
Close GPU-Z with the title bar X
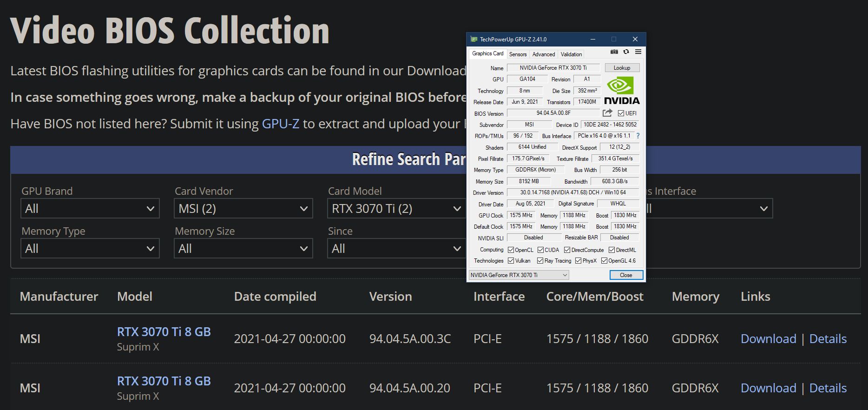635,39
